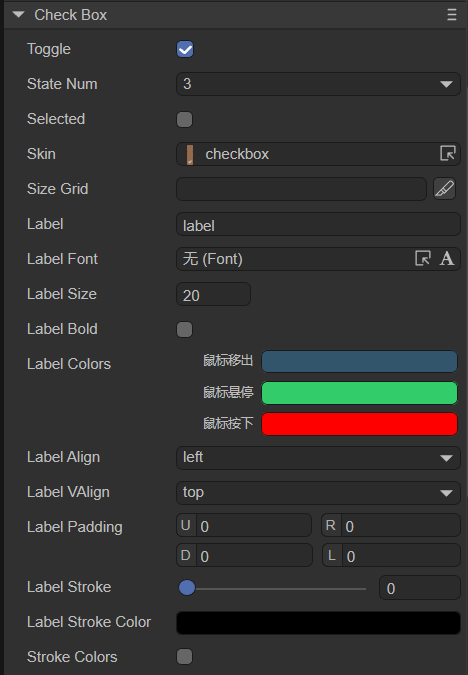Enable the Label Bold checkbox
The image size is (468, 675).
pos(185,329)
